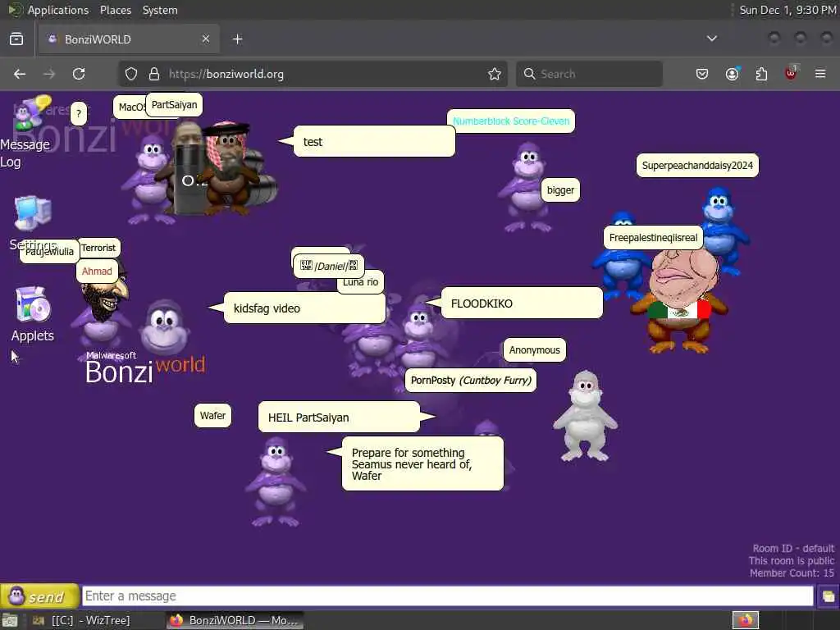The image size is (840, 630).
Task: Go back with the browser back arrow
Action: point(20,74)
